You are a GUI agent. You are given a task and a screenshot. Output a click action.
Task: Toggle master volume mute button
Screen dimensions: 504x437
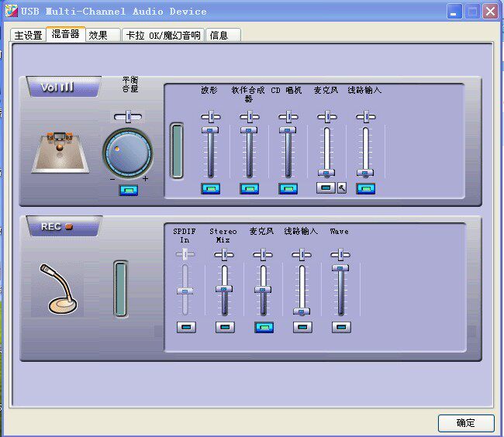pos(129,191)
